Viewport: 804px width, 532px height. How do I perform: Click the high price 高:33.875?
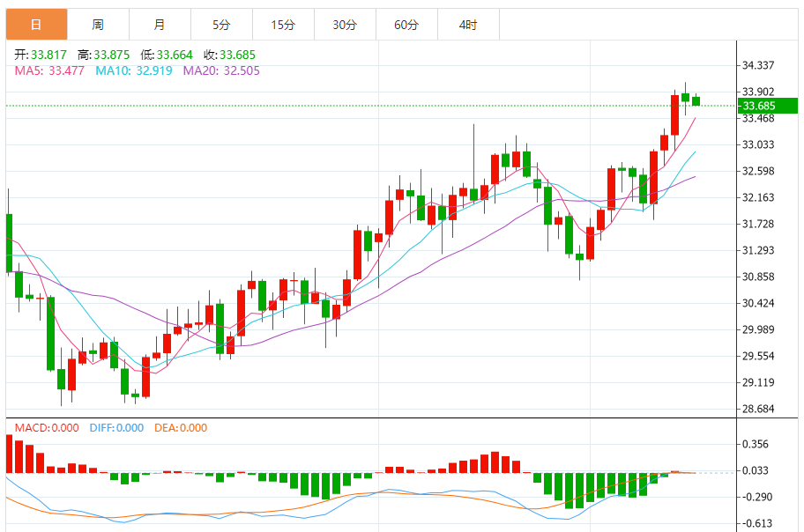(x=103, y=55)
